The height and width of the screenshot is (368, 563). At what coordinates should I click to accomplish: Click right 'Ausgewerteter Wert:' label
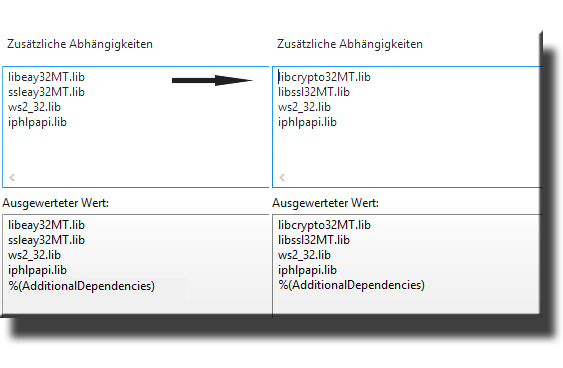326,203
